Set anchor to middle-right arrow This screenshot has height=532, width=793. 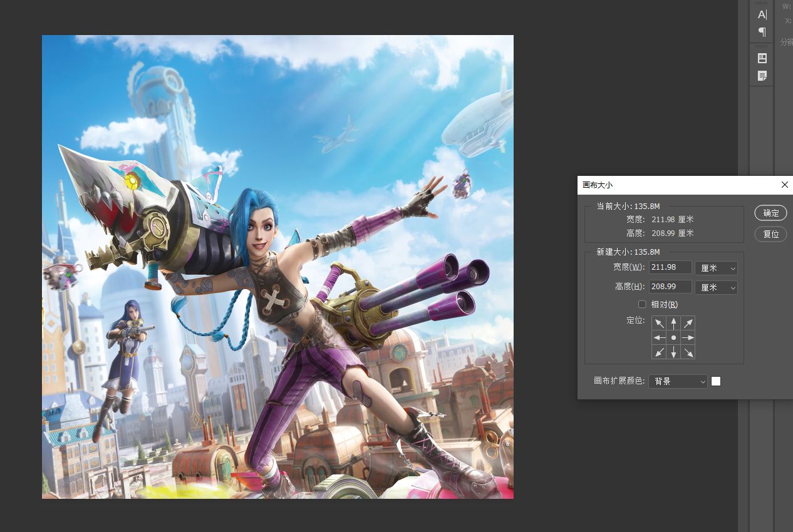pos(688,337)
